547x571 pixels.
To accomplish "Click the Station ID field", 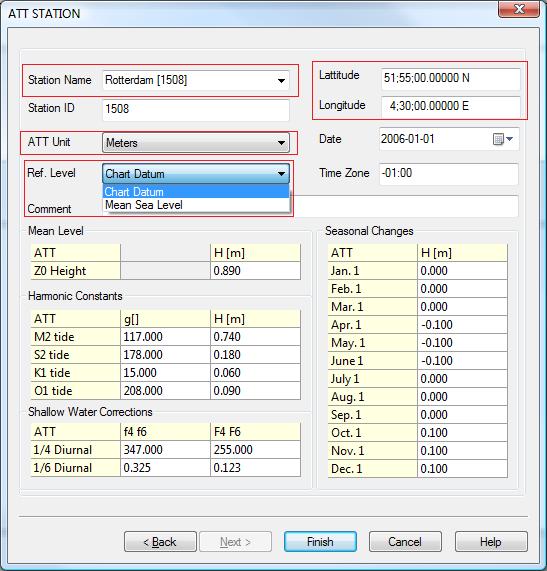I will pyautogui.click(x=196, y=109).
